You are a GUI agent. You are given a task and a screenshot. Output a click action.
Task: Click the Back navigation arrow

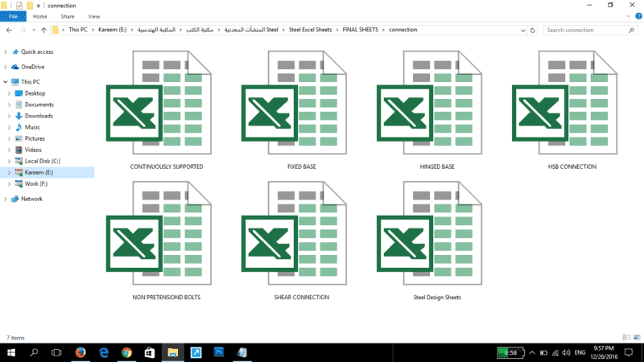coord(9,30)
